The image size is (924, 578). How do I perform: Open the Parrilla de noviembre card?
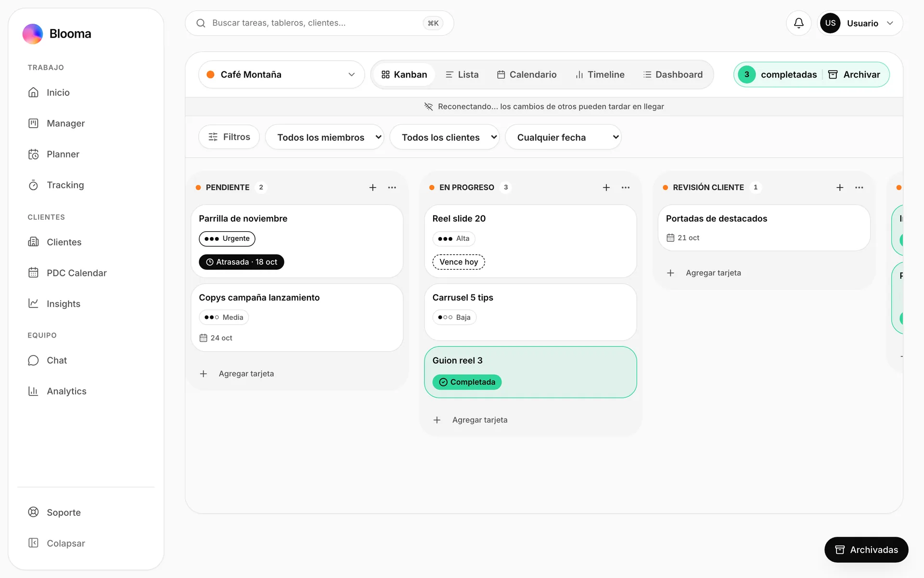[x=297, y=241]
